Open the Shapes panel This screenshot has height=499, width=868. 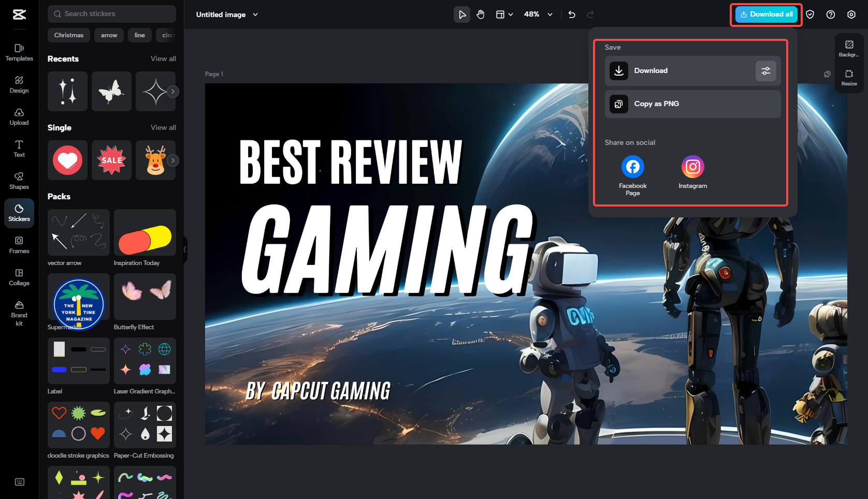pyautogui.click(x=19, y=181)
